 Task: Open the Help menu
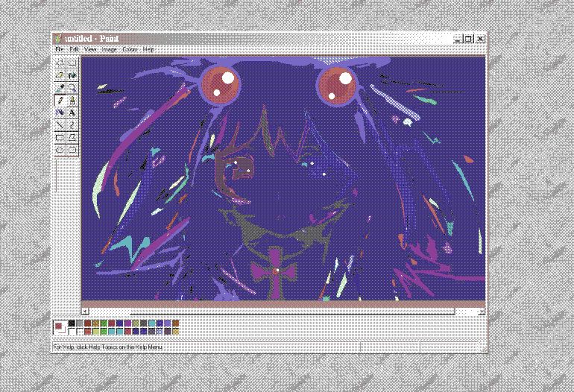148,49
